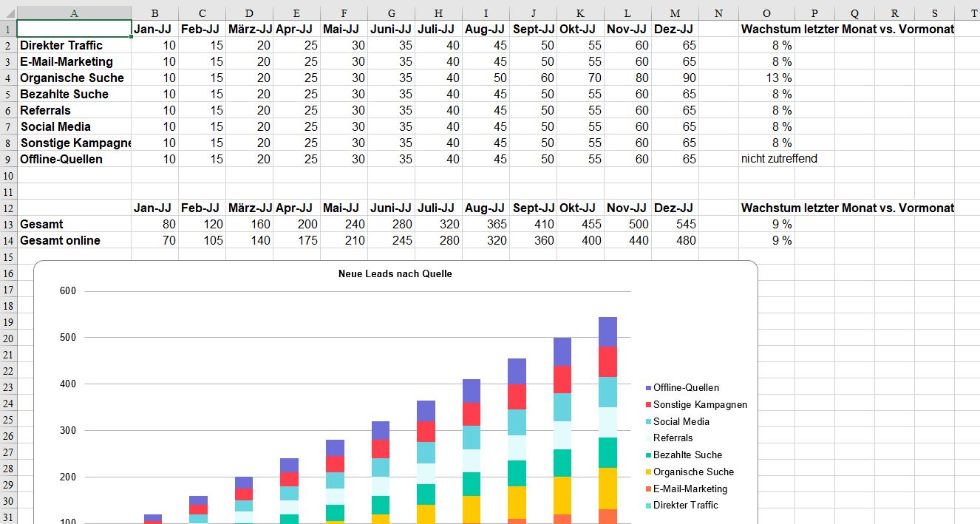Select column header B

click(154, 13)
